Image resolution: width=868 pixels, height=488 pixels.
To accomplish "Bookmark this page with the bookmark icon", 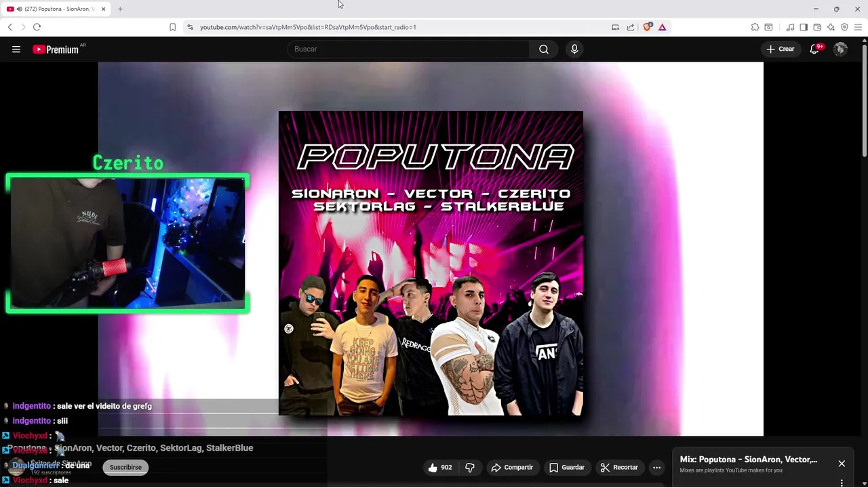I will coord(172,27).
